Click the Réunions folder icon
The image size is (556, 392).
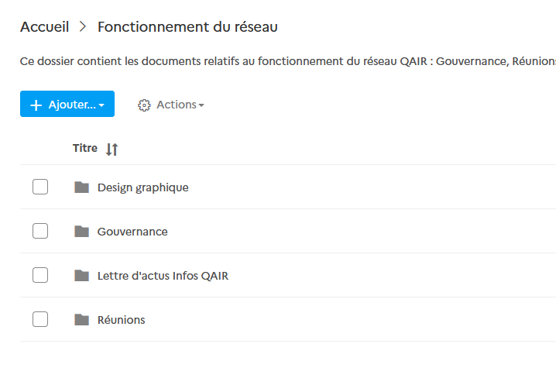[x=81, y=319]
